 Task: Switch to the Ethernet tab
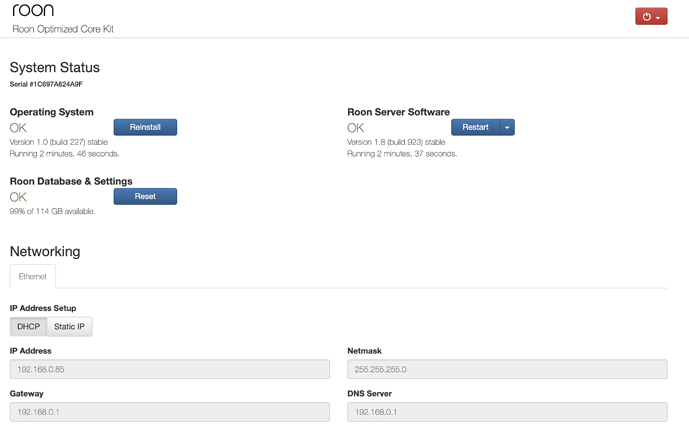(33, 276)
